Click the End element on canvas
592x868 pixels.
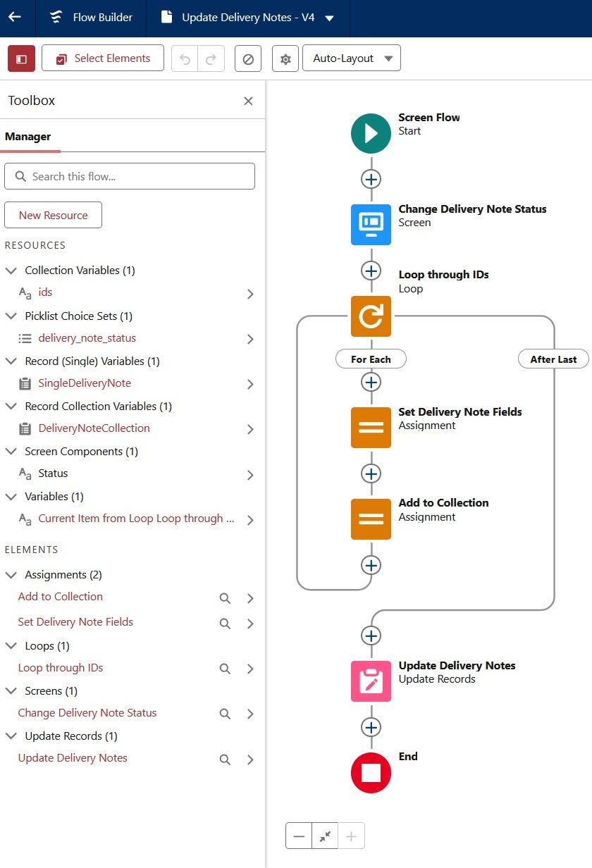point(371,773)
